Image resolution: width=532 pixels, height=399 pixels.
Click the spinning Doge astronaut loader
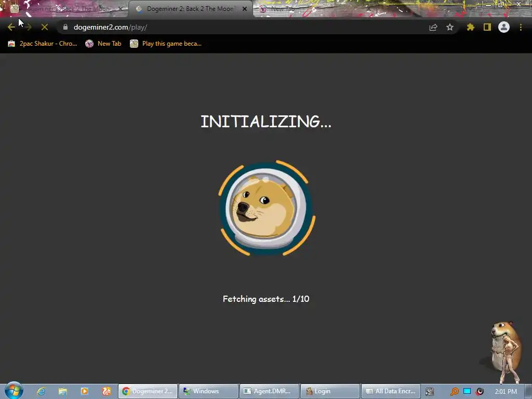267,208
